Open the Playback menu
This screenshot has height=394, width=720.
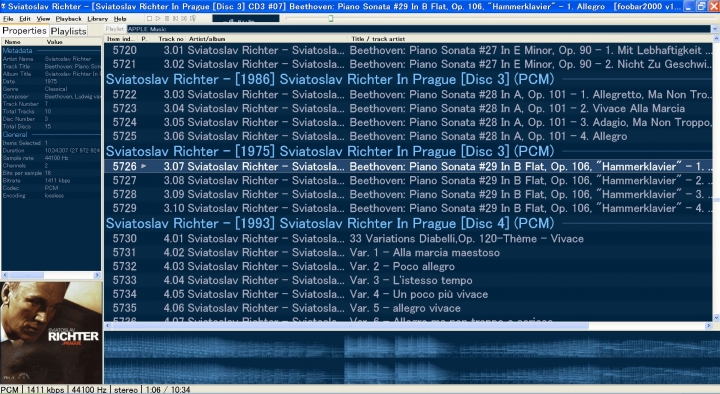point(68,19)
